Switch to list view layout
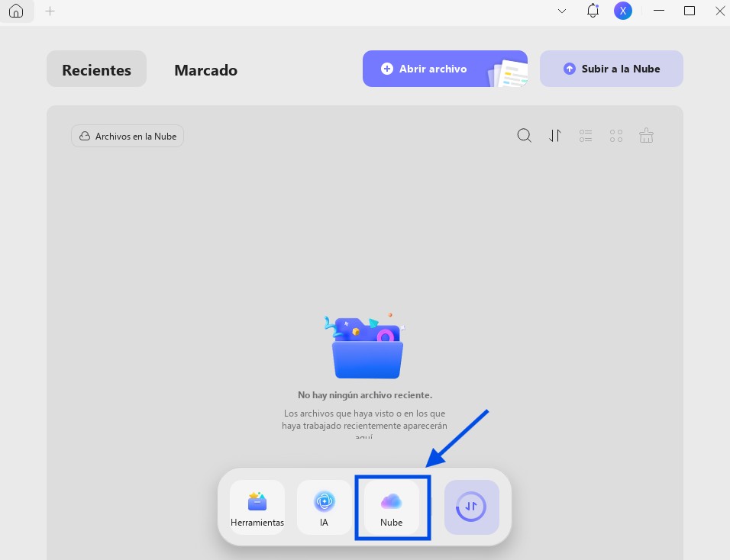The height and width of the screenshot is (560, 730). (x=586, y=135)
